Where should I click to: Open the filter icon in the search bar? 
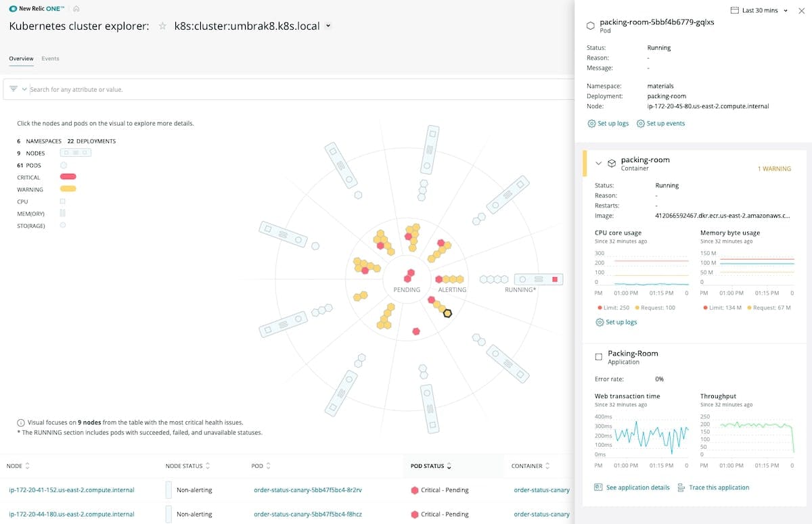click(x=14, y=89)
